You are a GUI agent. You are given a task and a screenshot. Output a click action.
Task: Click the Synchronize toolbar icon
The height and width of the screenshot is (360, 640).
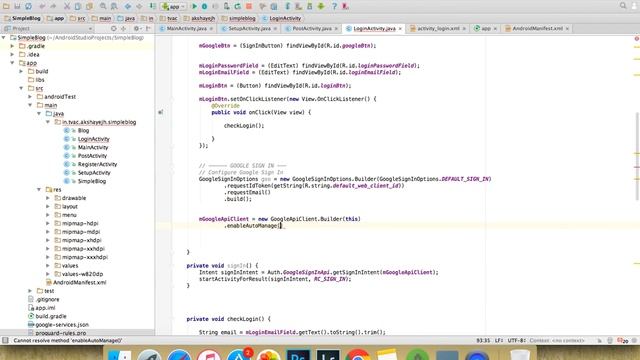pos(28,6)
